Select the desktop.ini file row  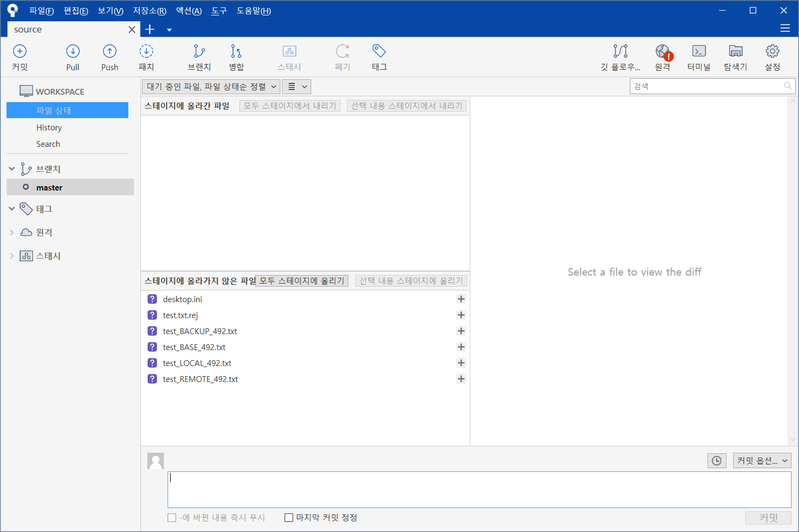(305, 299)
